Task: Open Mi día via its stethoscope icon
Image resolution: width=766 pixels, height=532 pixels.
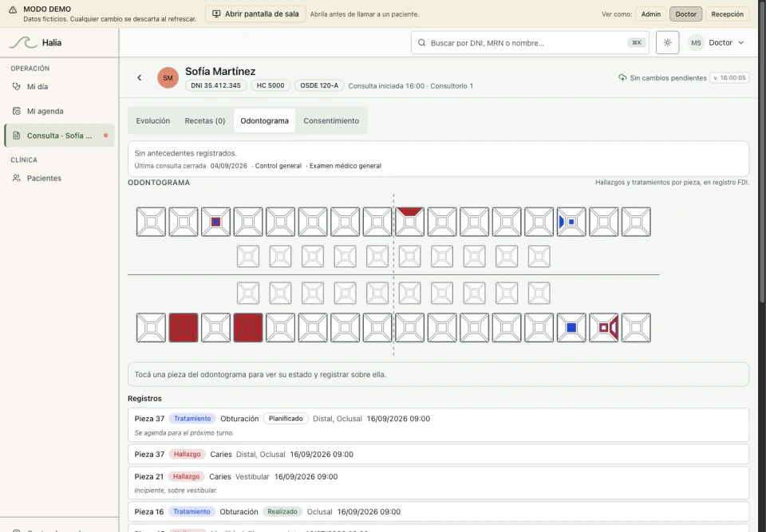Action: (17, 86)
